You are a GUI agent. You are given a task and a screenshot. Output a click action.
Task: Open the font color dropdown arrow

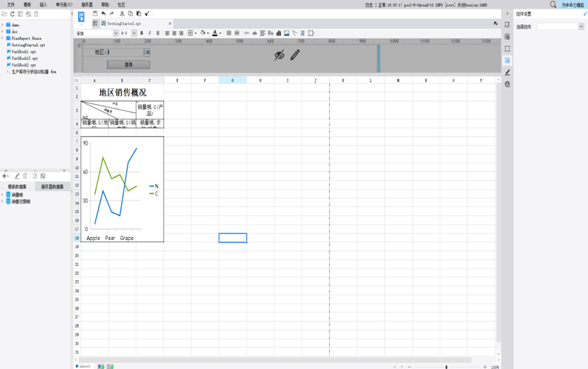220,34
